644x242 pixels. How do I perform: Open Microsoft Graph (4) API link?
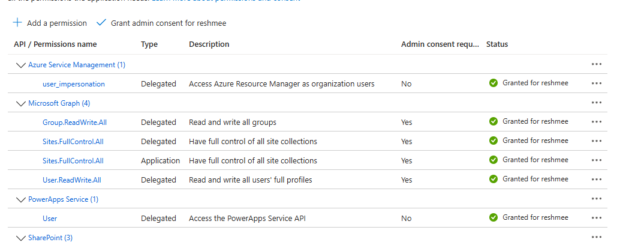(x=59, y=103)
